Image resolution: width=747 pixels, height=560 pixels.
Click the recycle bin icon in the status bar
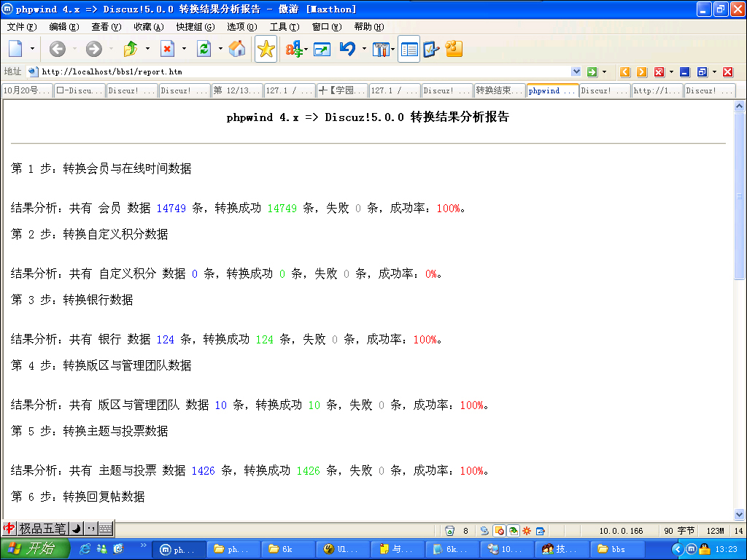click(x=449, y=531)
